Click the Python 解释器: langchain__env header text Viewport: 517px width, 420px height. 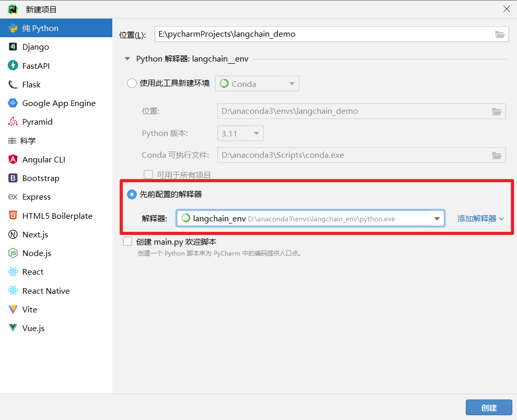coord(192,59)
